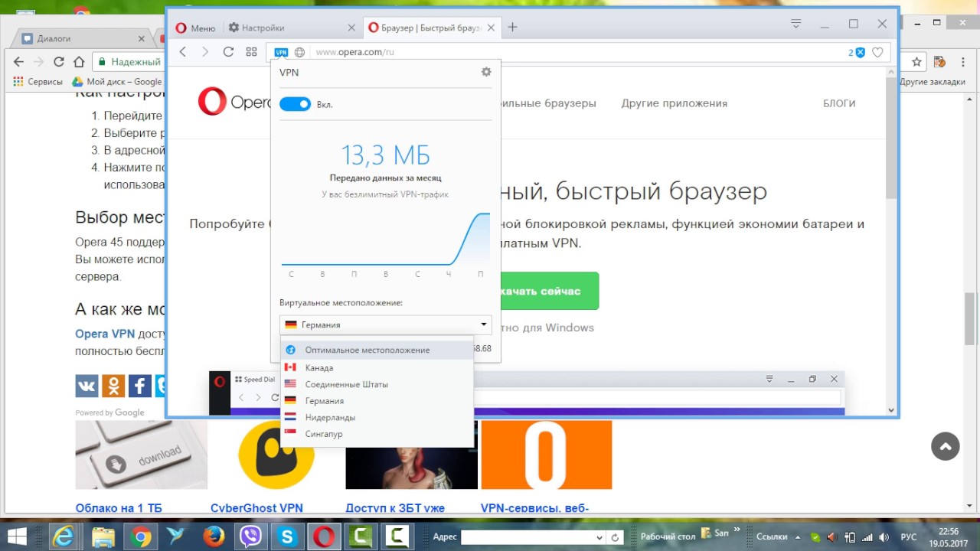The image size is (980, 551).
Task: Add page to bookmarks heart icon
Action: pyautogui.click(x=877, y=53)
